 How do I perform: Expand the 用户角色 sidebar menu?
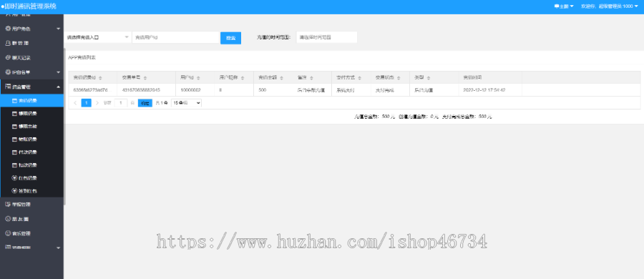tap(31, 29)
